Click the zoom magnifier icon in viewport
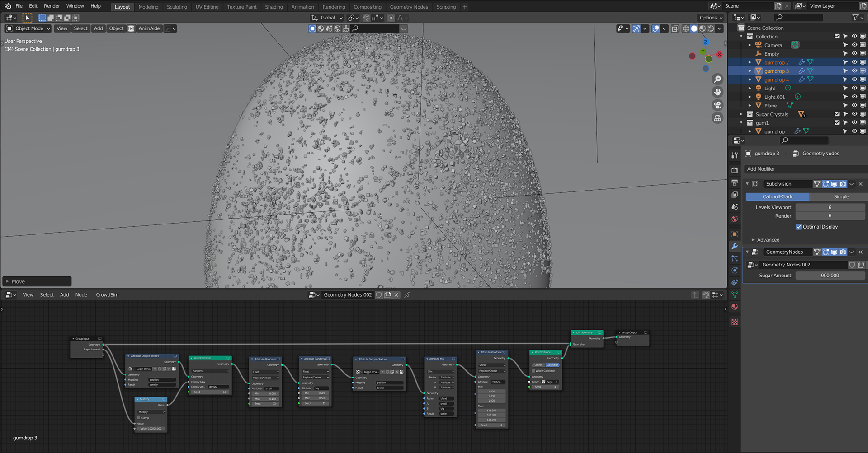The height and width of the screenshot is (453, 868). click(717, 79)
